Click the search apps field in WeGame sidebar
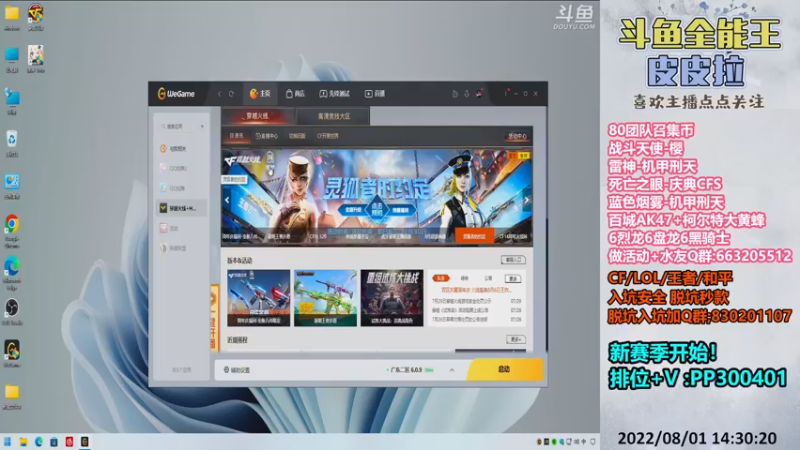This screenshot has height=450, width=800. 177,126
